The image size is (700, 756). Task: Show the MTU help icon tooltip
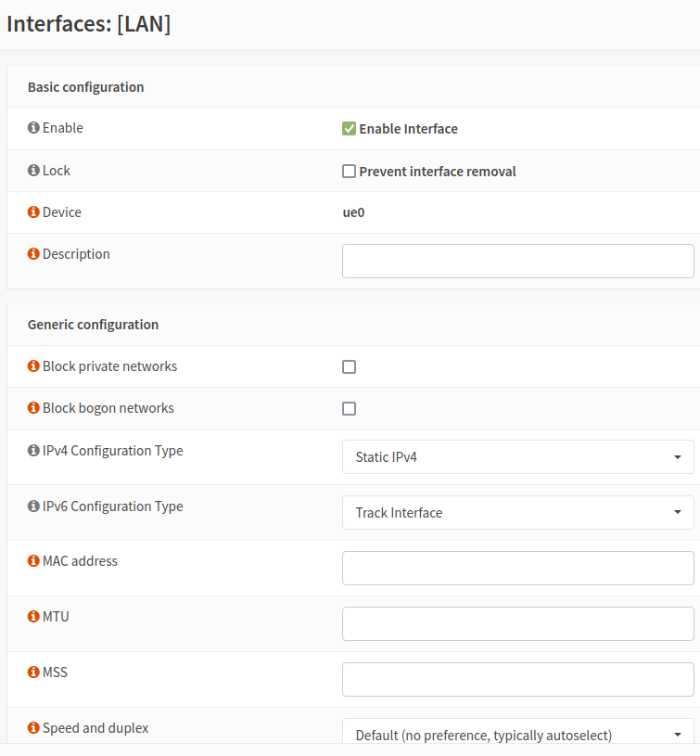click(x=34, y=617)
